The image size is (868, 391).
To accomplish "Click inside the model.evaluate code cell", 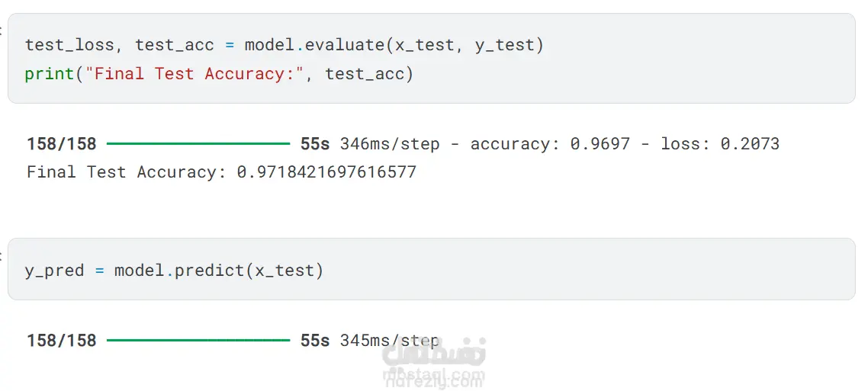I will point(610,59).
